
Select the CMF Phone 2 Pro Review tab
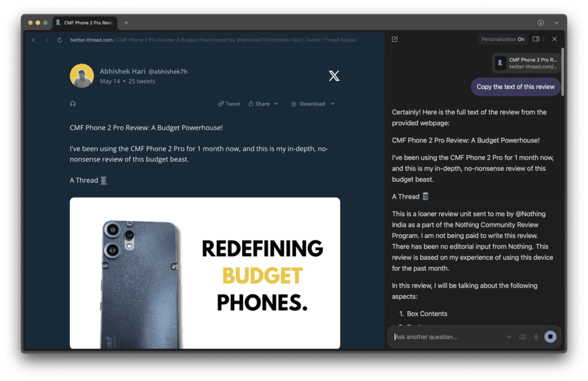coord(85,23)
